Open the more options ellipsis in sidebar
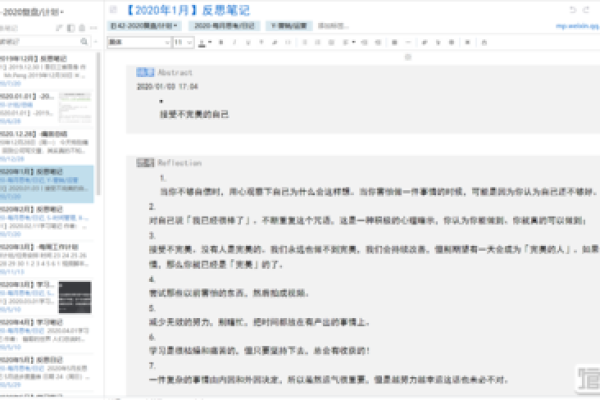 point(93,28)
